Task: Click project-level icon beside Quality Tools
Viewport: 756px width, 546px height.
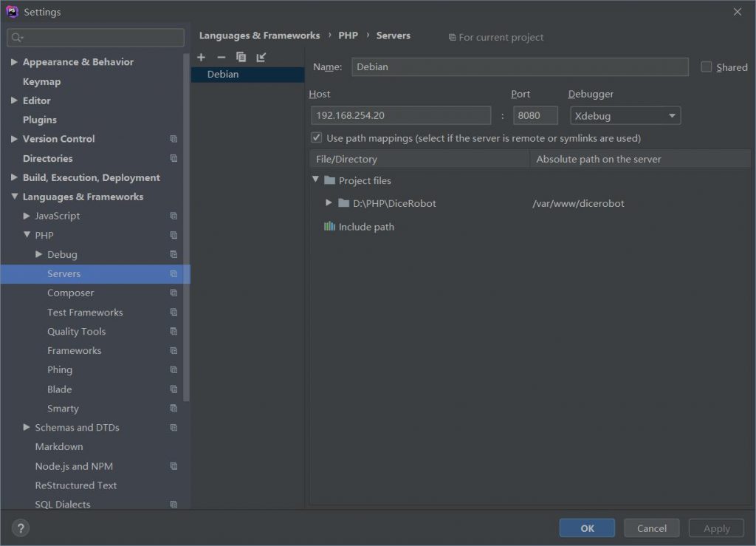Action: coord(174,331)
